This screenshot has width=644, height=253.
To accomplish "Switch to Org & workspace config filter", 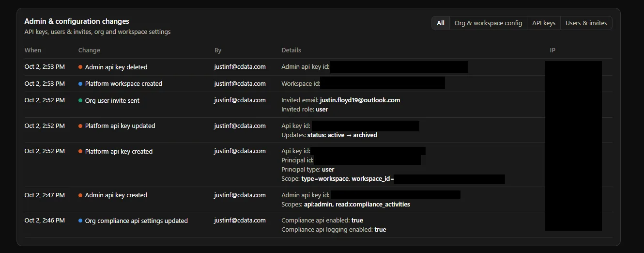I will pos(488,23).
